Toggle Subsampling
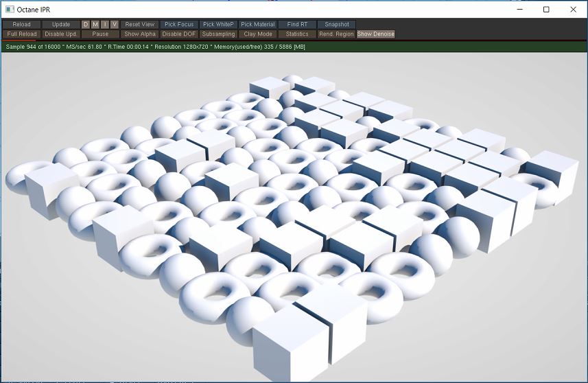Screen dimensions: 588x383 pos(219,34)
